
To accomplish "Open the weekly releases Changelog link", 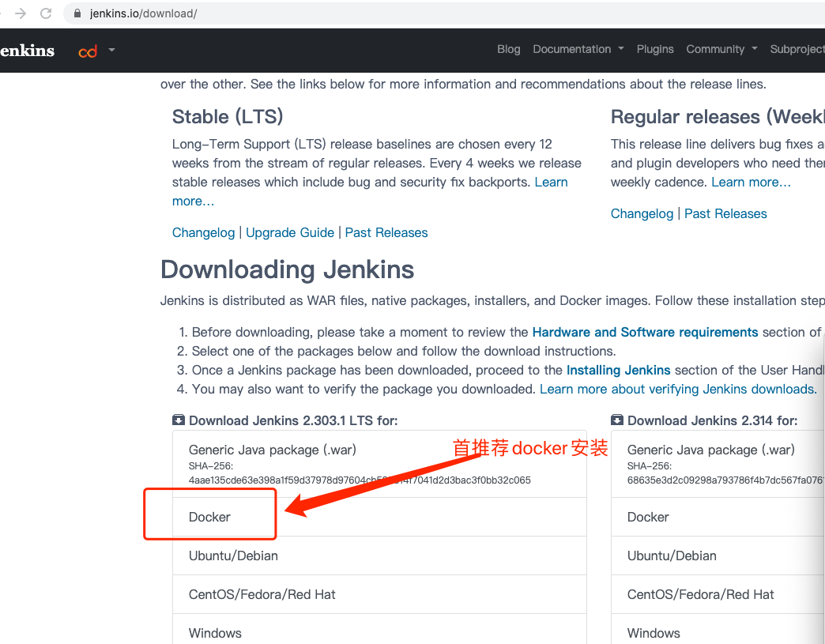I will pyautogui.click(x=642, y=213).
